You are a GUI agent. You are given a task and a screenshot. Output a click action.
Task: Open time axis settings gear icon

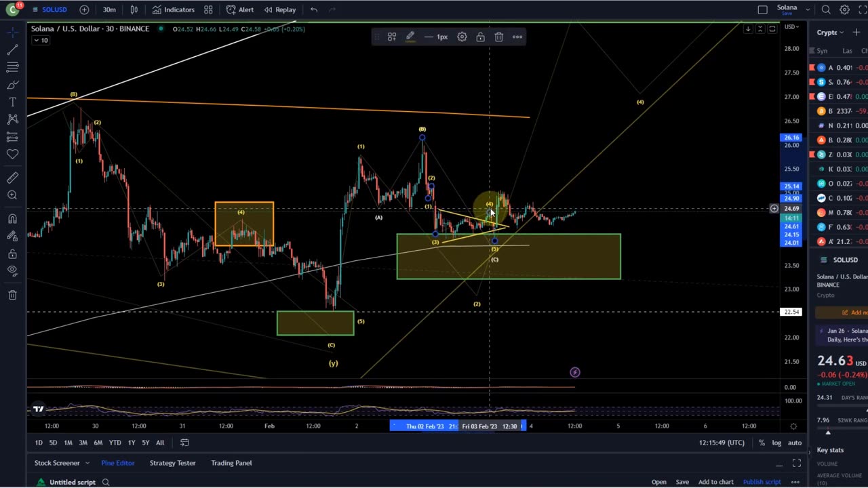coord(793,426)
